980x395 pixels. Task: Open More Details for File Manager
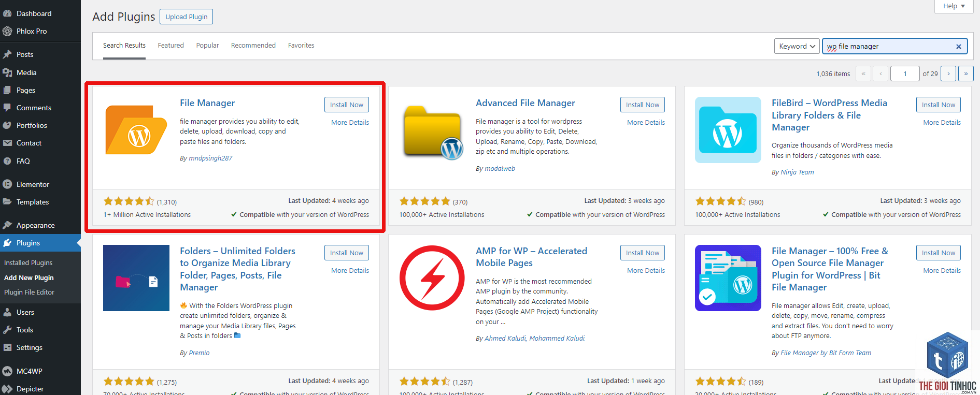pos(350,123)
